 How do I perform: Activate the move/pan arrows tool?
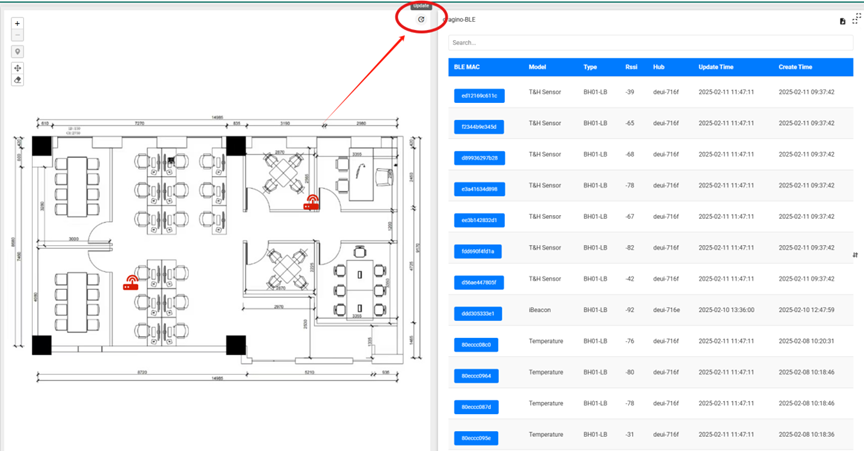(x=18, y=69)
